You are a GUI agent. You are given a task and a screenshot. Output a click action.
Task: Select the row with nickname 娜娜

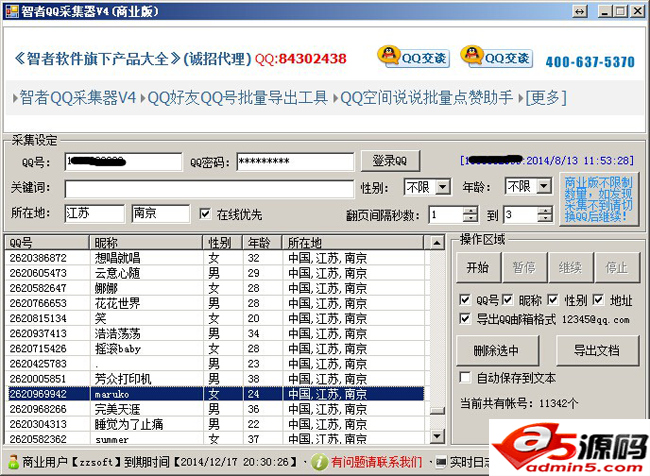pos(215,288)
